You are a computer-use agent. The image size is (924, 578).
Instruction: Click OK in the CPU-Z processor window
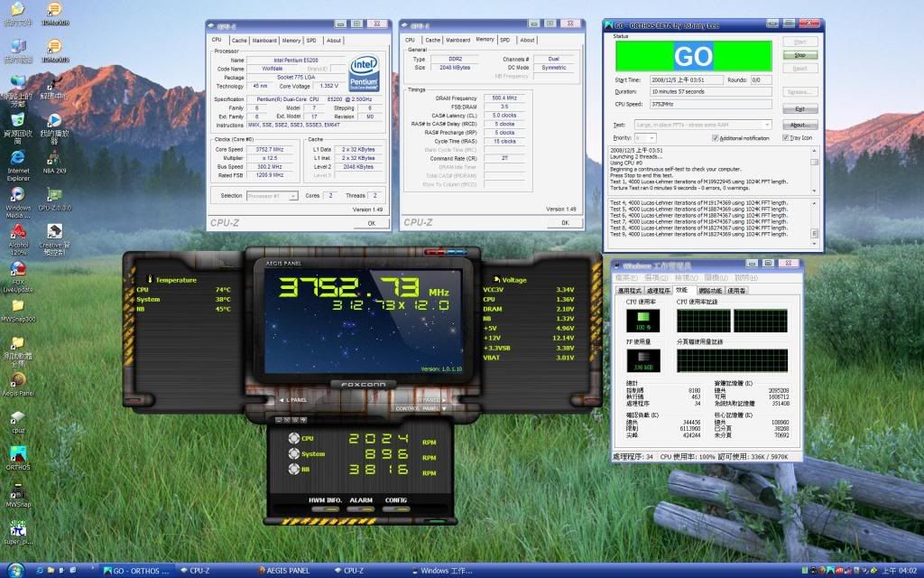coord(372,224)
